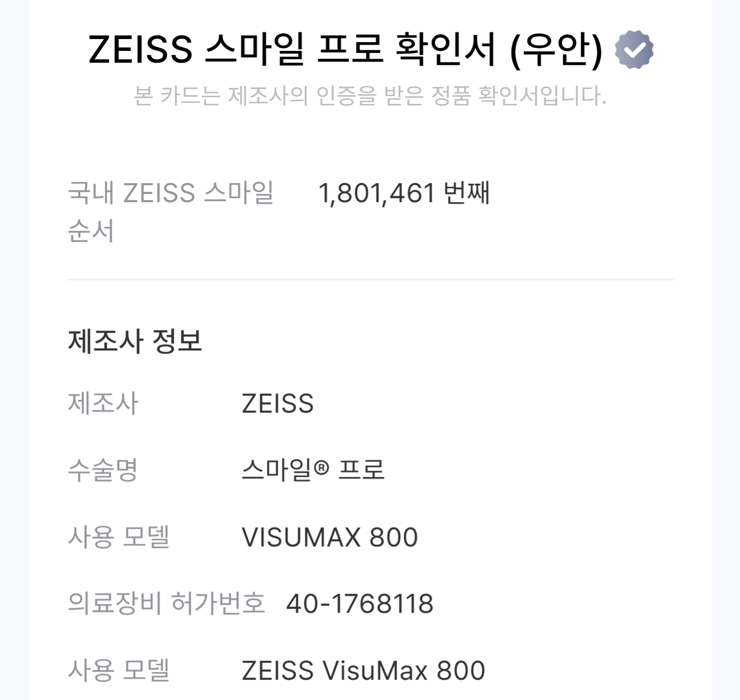This screenshot has width=740, height=700.
Task: Click the verified checkmark badge
Action: [x=634, y=49]
